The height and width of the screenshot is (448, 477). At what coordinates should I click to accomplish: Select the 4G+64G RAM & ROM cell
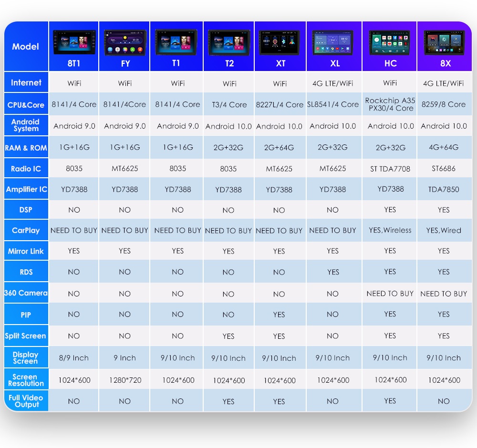coord(444,147)
